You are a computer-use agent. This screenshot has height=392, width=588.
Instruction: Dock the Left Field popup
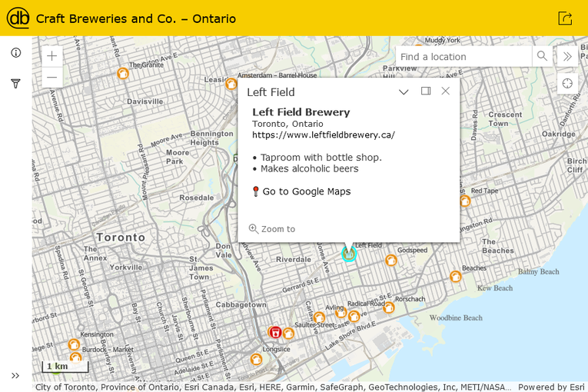[x=425, y=91]
